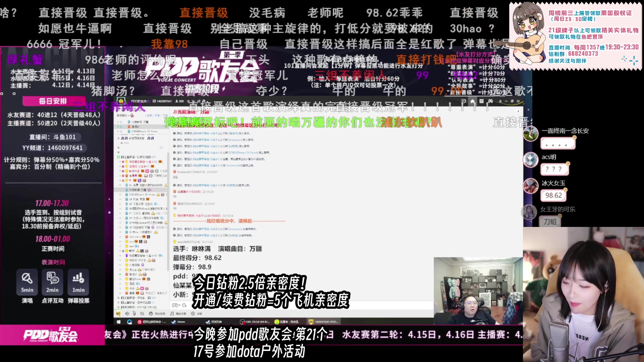The image size is (644, 362).
Task: Switch to OBS 29.0.0 taskbar item
Action: click(255, 322)
